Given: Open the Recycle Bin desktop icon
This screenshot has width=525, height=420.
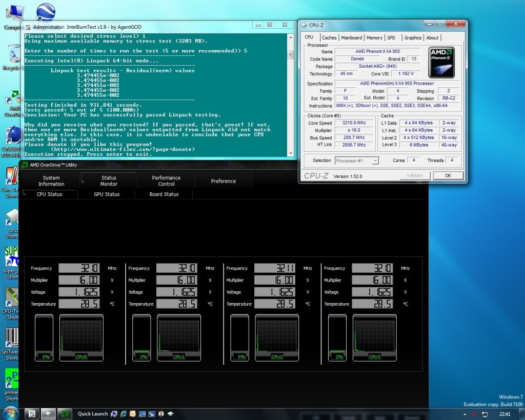Looking at the screenshot, I should tap(13, 57).
